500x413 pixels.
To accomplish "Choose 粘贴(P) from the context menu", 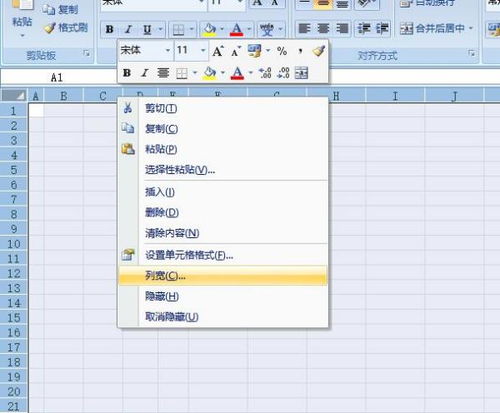I will (x=223, y=149).
